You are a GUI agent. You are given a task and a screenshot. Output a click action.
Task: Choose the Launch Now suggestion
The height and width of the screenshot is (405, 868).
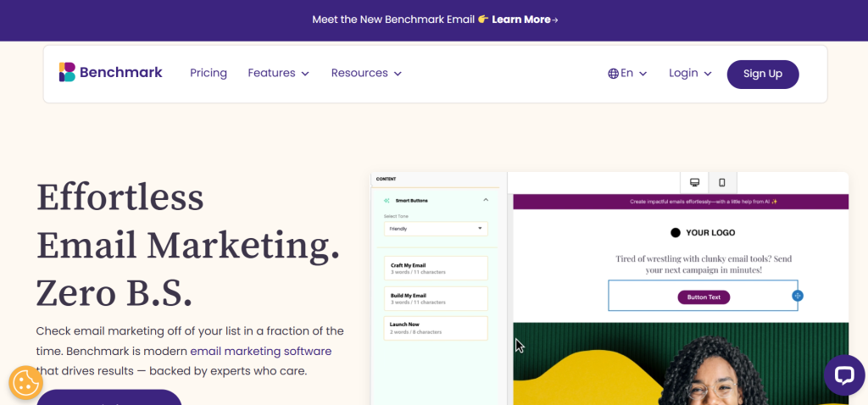pyautogui.click(x=436, y=328)
